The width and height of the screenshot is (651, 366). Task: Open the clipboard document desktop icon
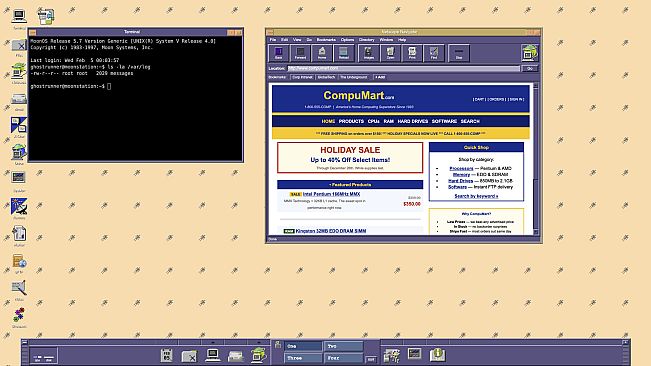click(x=19, y=234)
